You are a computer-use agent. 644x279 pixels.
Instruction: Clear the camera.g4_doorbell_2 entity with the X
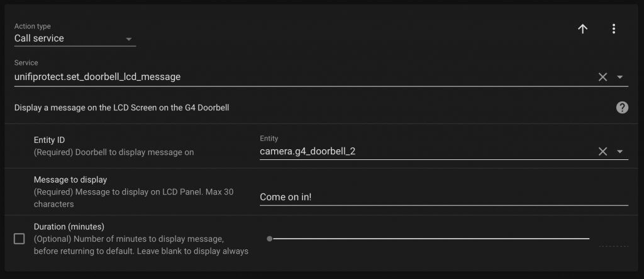point(602,151)
